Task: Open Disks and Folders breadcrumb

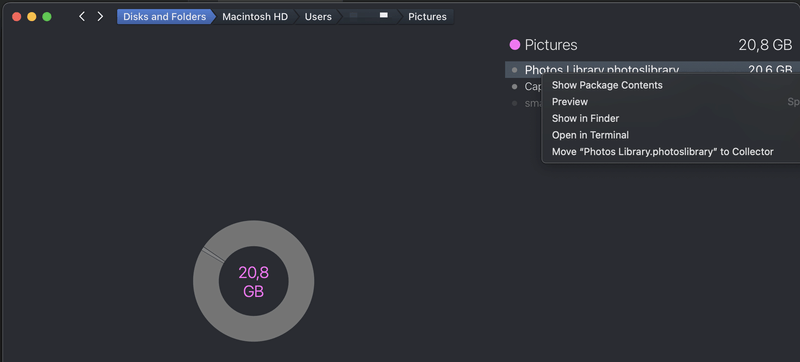Action: [x=164, y=17]
